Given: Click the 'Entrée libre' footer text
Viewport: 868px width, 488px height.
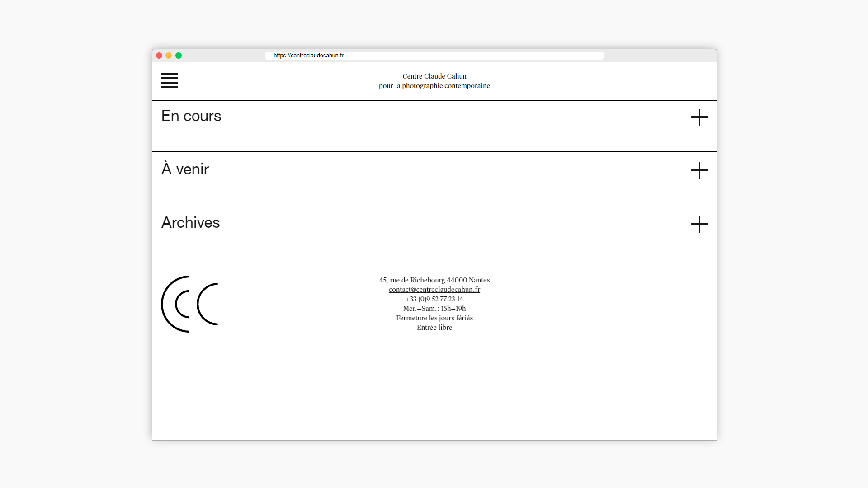Looking at the screenshot, I should (x=434, y=327).
